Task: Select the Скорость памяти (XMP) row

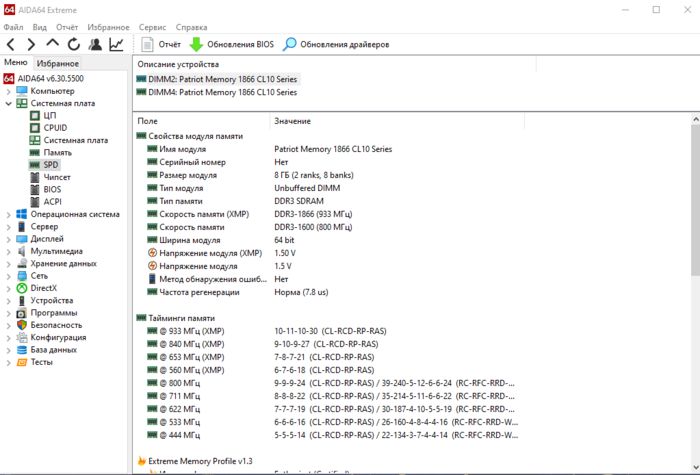Action: 328,214
